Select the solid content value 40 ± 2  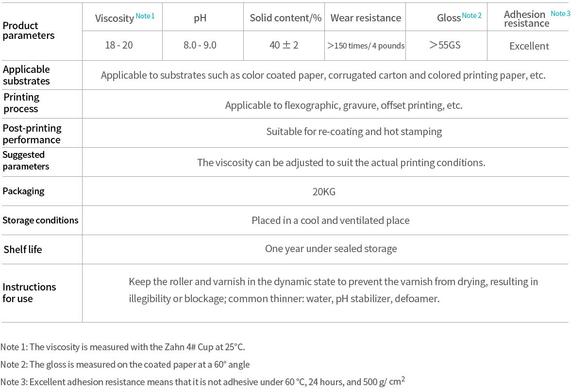[x=284, y=46]
